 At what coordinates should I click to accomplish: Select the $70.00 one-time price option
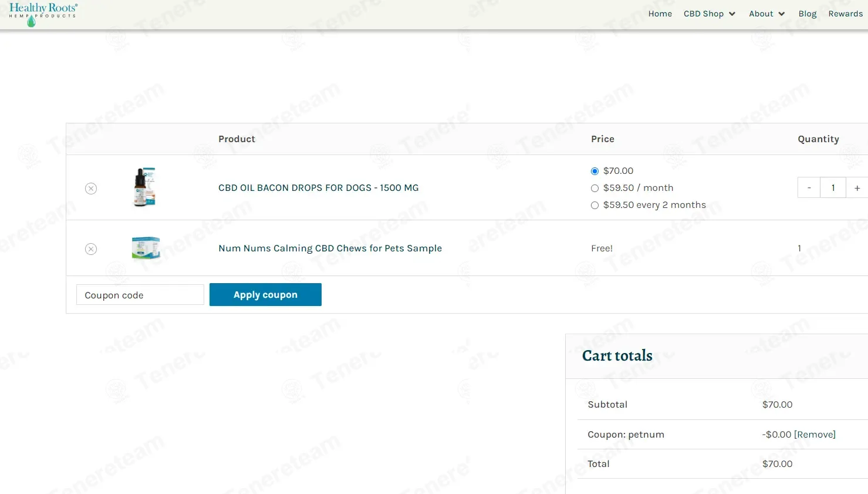point(595,171)
